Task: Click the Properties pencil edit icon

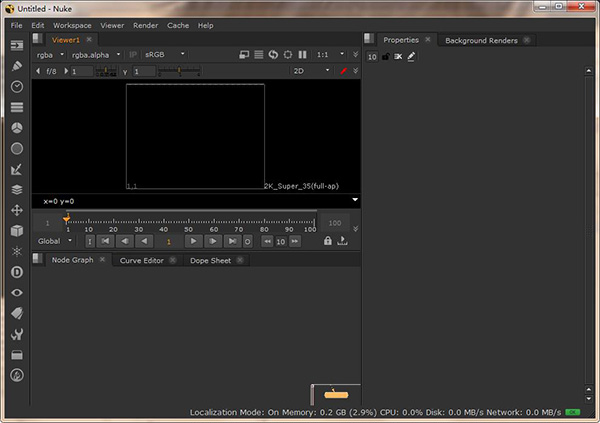Action: click(411, 57)
